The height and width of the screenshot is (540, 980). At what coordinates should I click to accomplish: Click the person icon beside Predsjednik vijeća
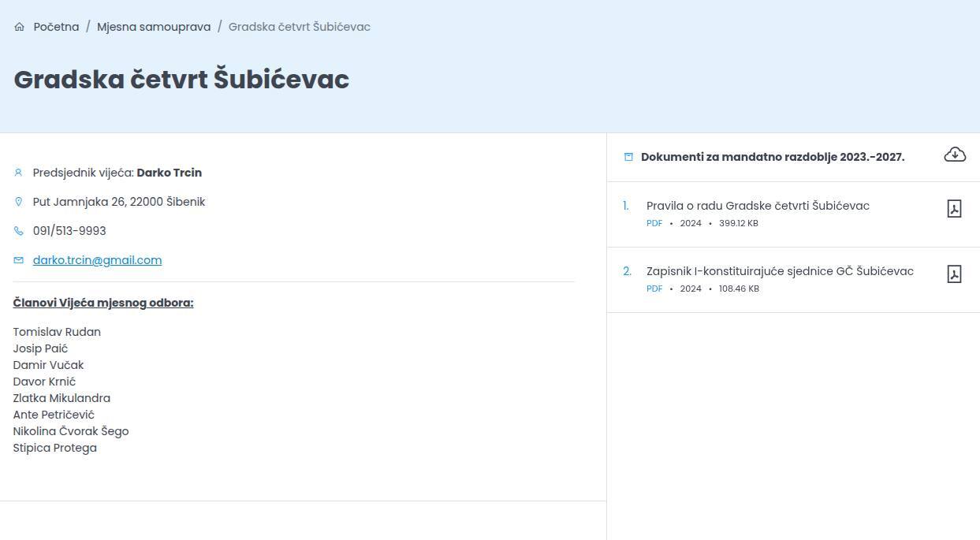(18, 173)
